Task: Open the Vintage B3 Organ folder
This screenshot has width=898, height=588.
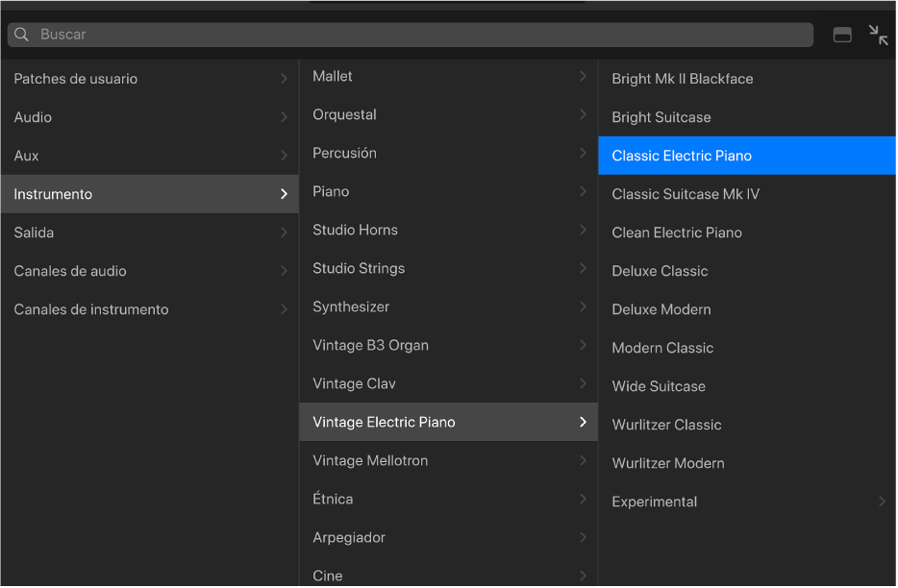Action: point(448,345)
